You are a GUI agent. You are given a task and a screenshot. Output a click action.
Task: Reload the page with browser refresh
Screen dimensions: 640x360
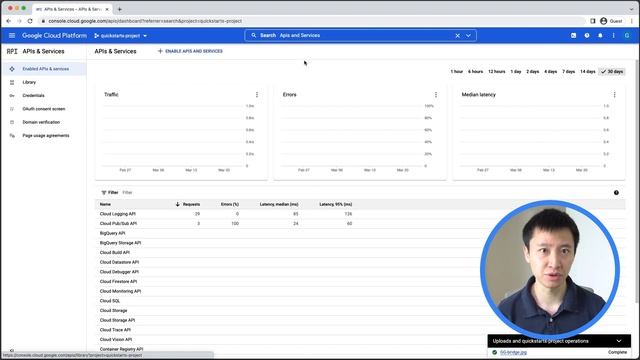point(30,21)
